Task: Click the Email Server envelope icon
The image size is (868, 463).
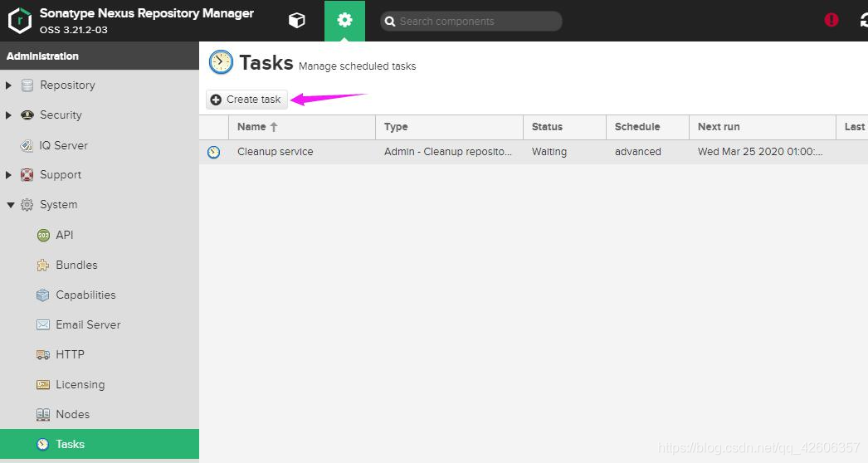Action: click(x=42, y=324)
